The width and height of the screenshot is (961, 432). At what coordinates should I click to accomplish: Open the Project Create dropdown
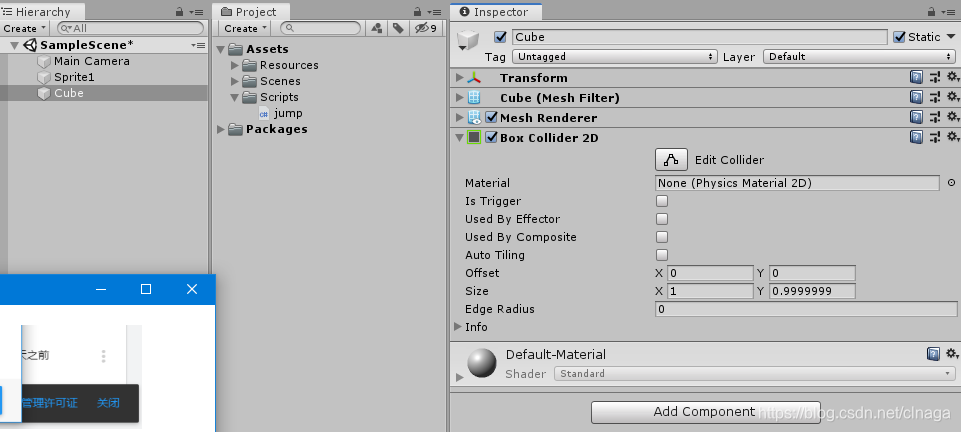pos(245,28)
